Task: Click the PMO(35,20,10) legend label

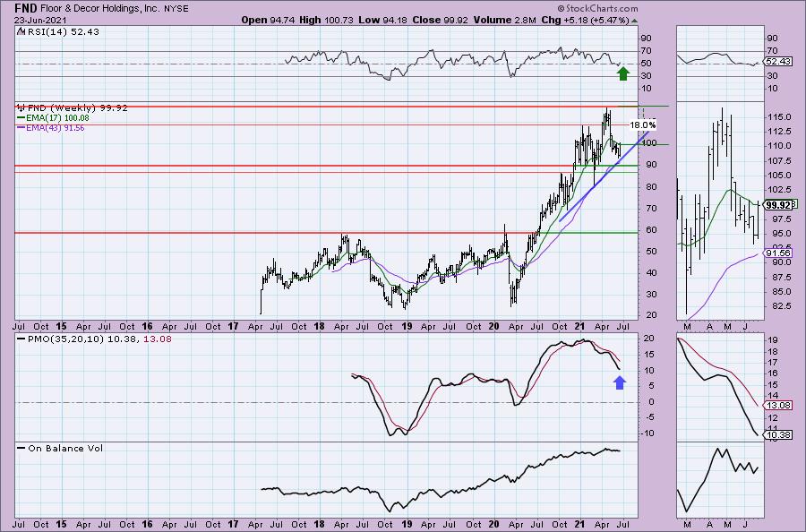Action: point(94,339)
